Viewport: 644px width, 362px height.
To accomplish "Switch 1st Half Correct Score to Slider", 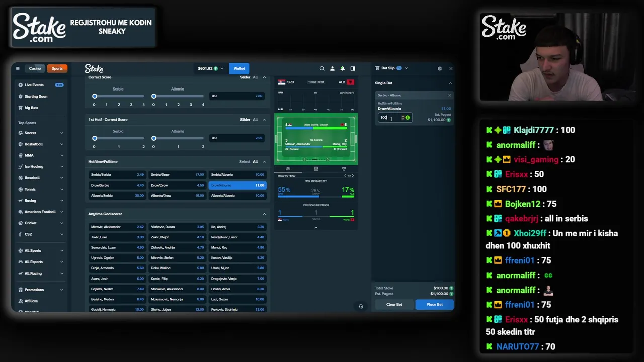I will pos(245,120).
